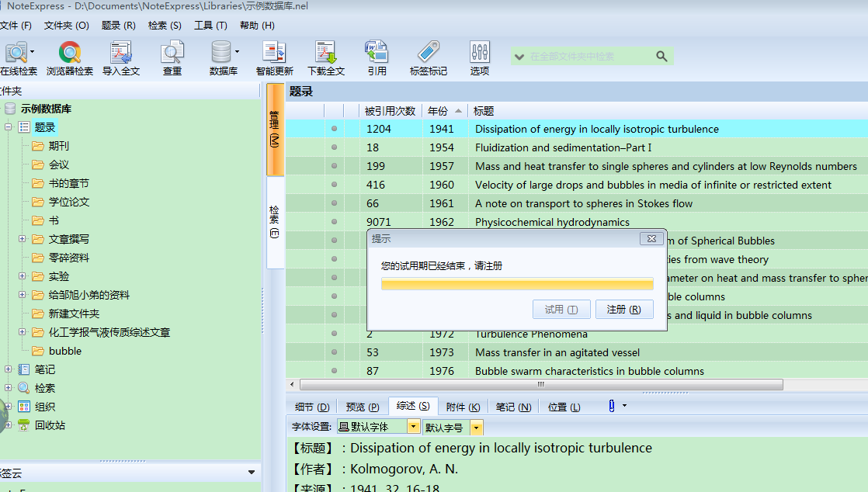Toggle read marker on Mass transfer in agitated vessel

(x=334, y=352)
